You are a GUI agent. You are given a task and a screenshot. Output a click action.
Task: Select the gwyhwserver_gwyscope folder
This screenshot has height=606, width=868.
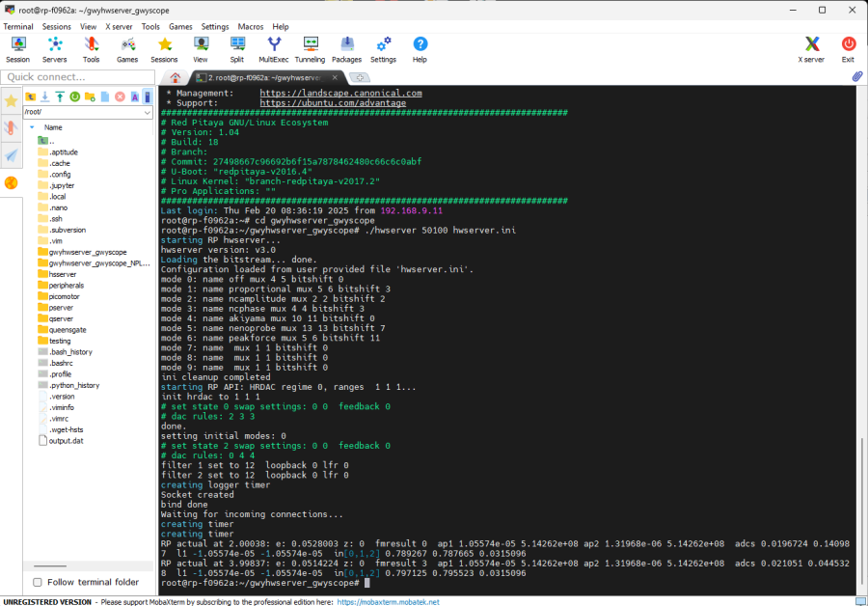click(87, 252)
